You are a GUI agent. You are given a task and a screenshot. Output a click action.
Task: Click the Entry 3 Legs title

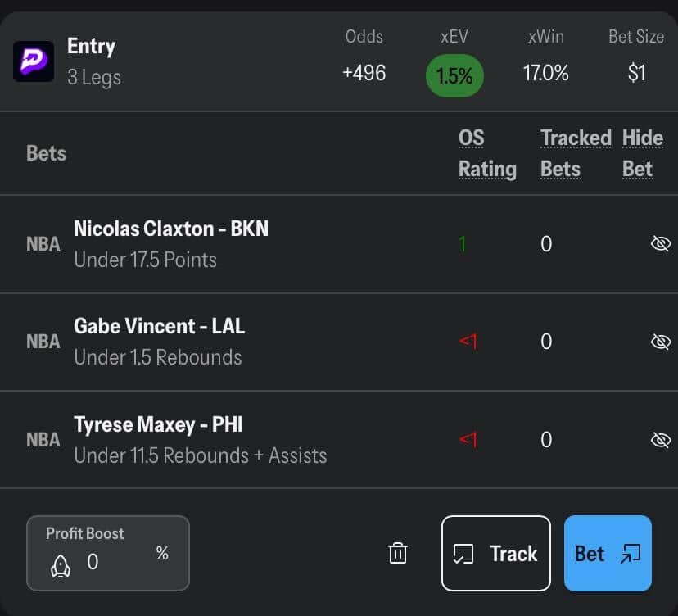pyautogui.click(x=93, y=61)
